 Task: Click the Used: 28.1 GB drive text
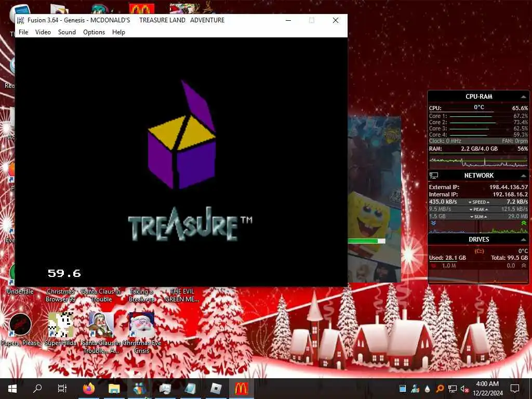[x=447, y=258]
